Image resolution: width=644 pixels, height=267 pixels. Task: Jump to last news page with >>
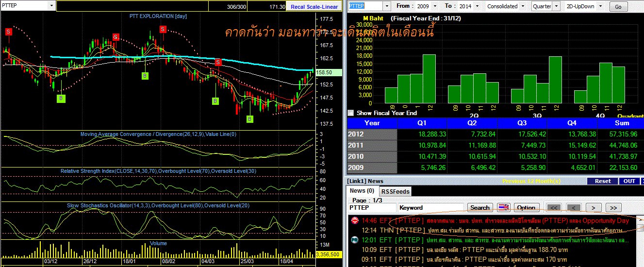coord(613,208)
